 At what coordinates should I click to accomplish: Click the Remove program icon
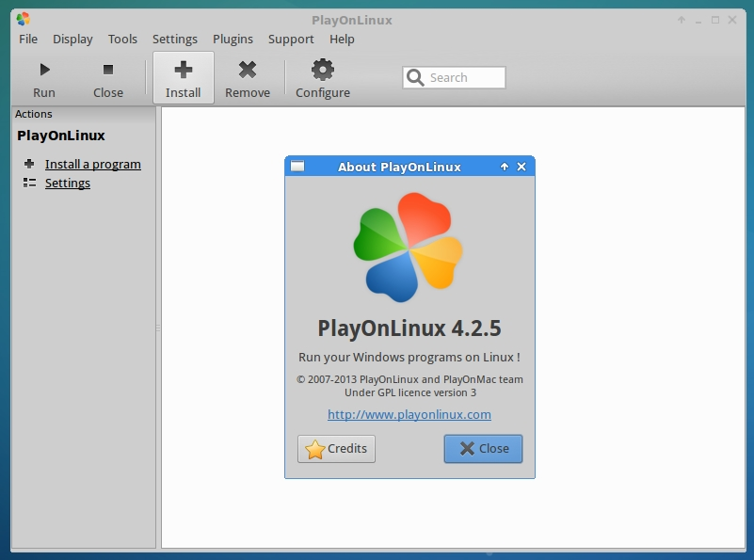click(248, 69)
